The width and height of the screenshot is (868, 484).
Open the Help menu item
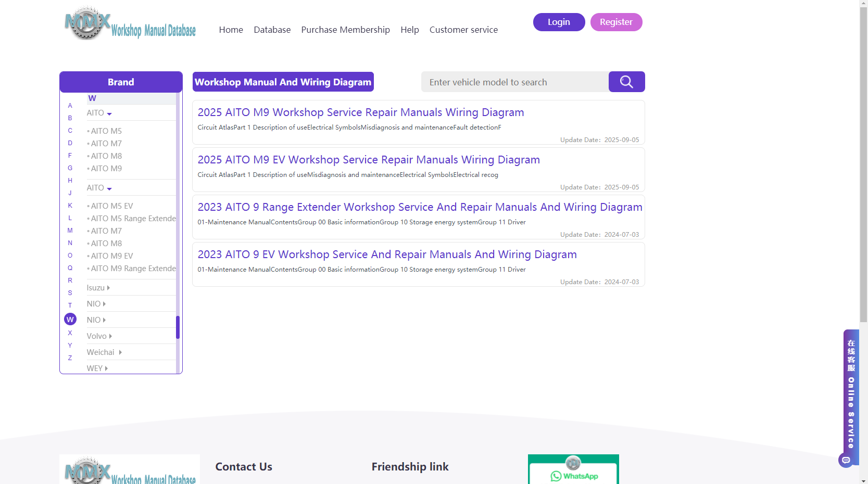point(410,30)
